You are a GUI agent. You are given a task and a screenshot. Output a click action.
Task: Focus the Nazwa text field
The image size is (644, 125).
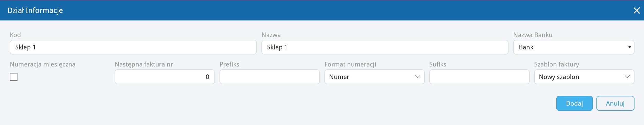coord(385,47)
